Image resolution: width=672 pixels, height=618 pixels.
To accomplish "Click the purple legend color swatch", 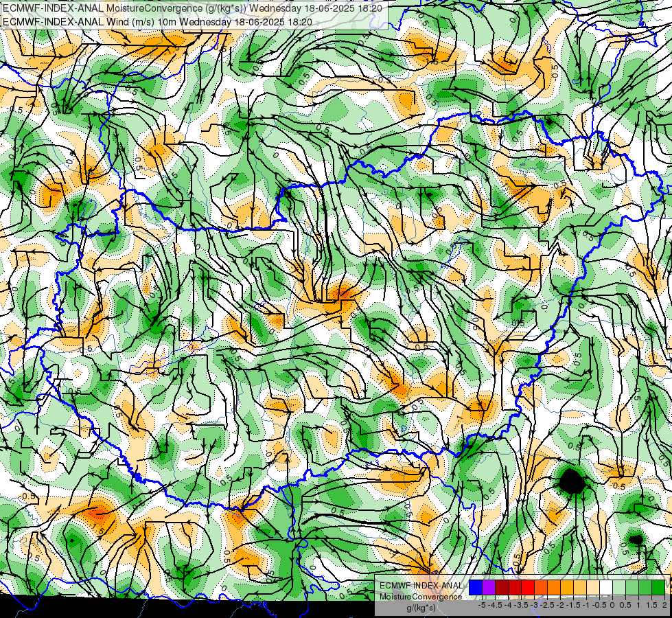I will point(489,588).
